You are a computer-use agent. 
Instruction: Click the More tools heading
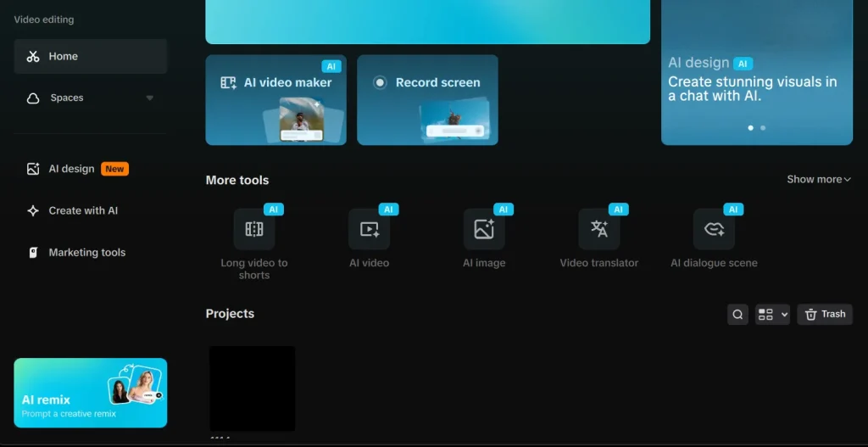coord(237,181)
